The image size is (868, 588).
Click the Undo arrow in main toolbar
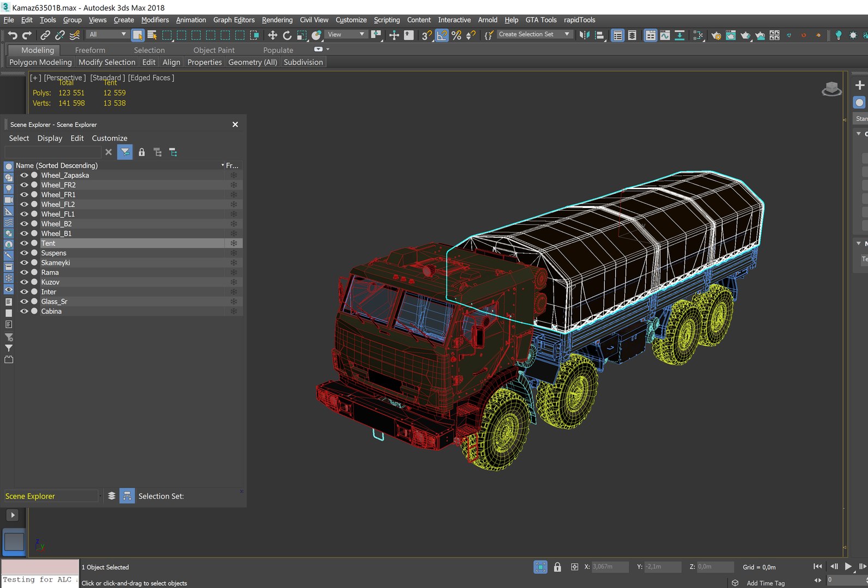click(12, 35)
